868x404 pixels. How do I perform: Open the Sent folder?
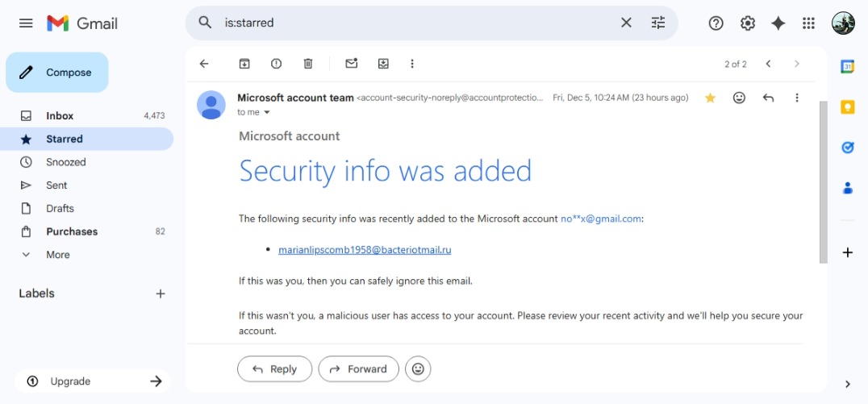click(x=87, y=185)
